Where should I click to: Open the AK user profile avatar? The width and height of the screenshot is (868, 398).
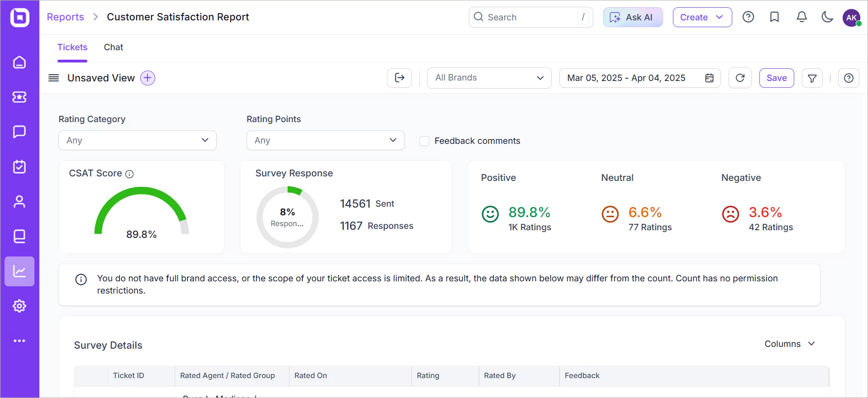click(x=852, y=18)
